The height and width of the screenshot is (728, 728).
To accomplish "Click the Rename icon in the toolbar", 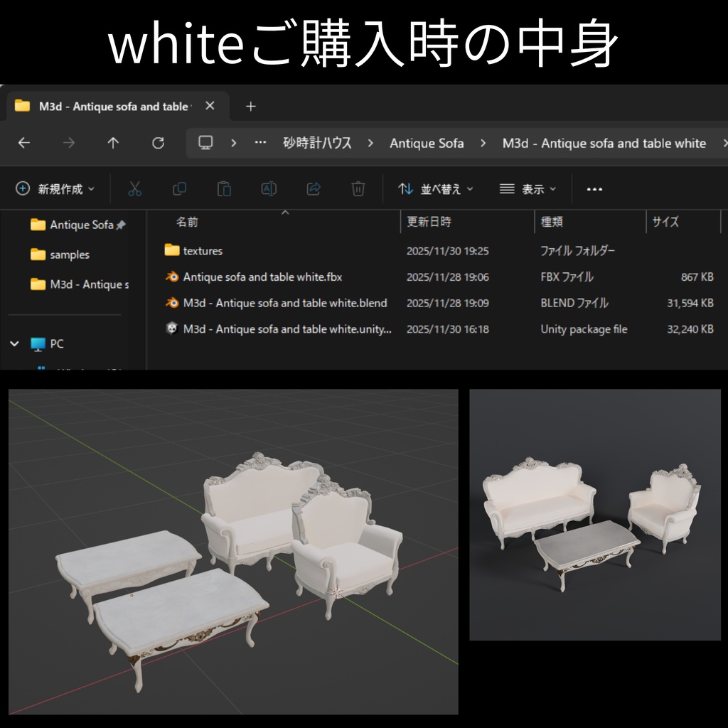I will tap(269, 189).
